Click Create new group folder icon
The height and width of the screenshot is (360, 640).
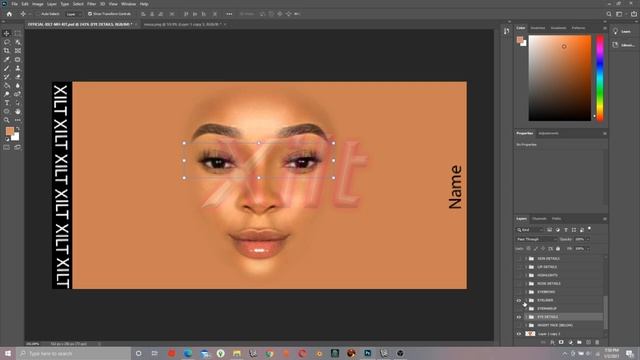[x=579, y=342]
